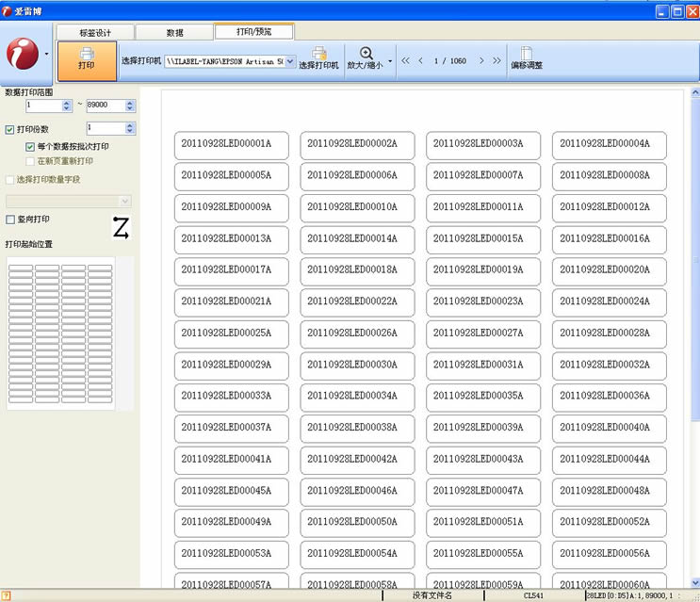Click label 20110928LED00004A in preview
The image size is (700, 602).
pyautogui.click(x=609, y=145)
